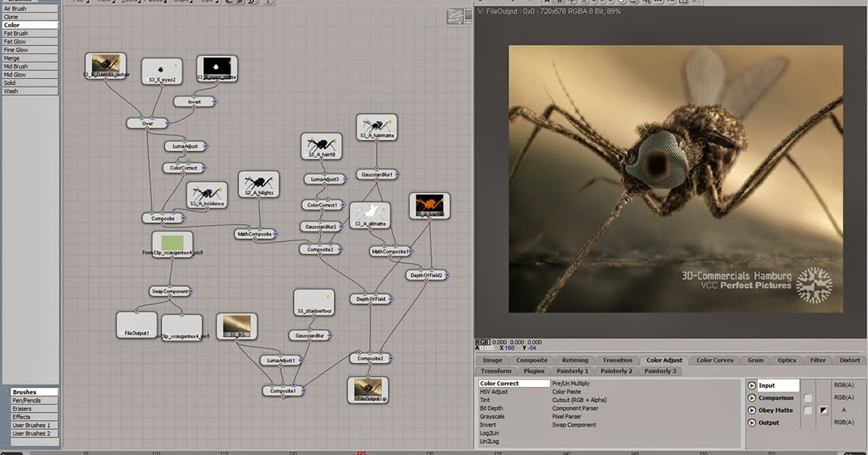Click the RGB channel indicator in info bar
The height and width of the screenshot is (455, 868).
483,342
